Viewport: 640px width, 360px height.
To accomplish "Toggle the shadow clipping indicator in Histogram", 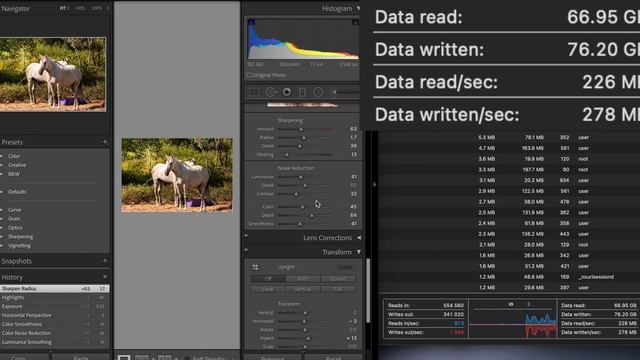I will (x=251, y=22).
